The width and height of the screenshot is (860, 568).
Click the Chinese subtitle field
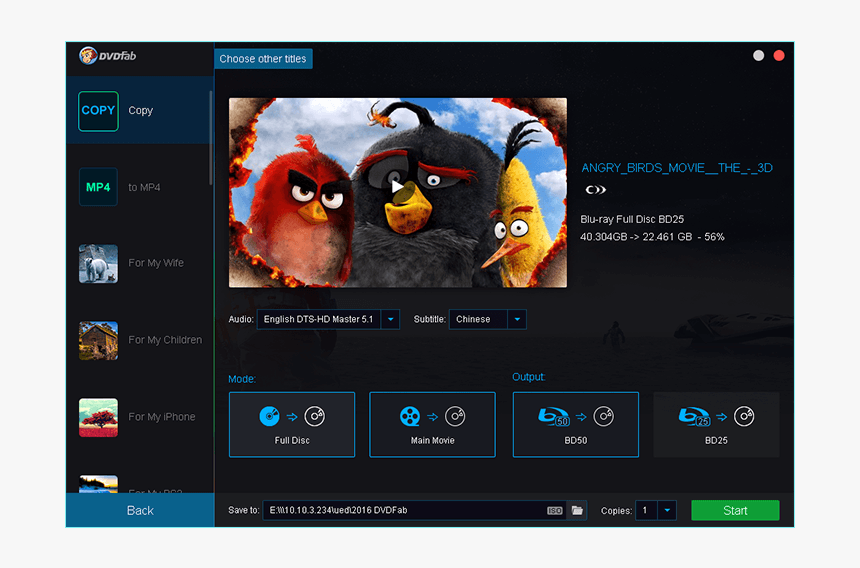[478, 319]
